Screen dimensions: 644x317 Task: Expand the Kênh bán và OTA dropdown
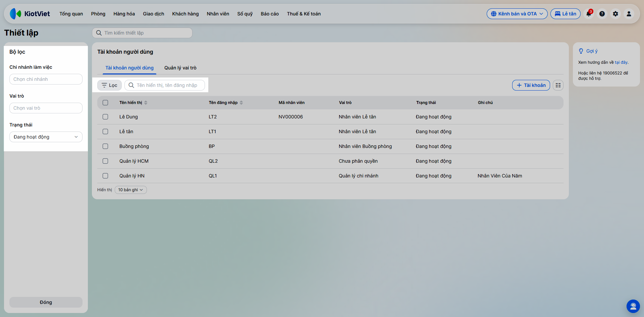coord(517,14)
